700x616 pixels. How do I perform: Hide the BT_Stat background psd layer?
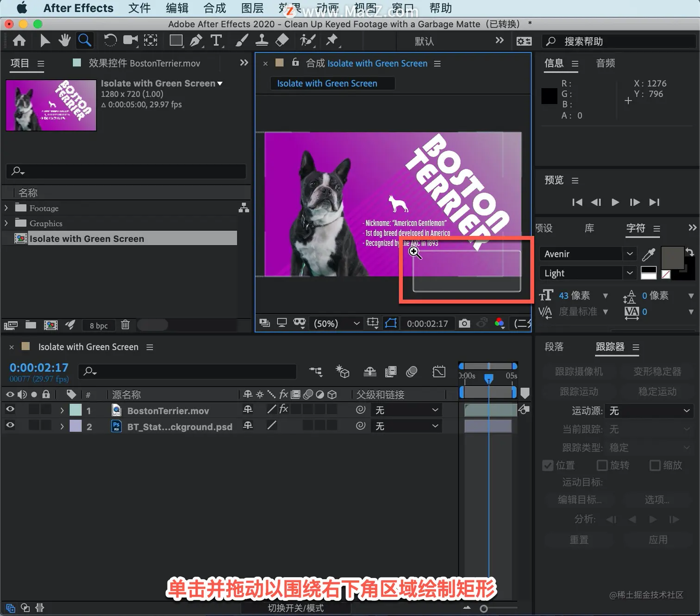pyautogui.click(x=10, y=425)
